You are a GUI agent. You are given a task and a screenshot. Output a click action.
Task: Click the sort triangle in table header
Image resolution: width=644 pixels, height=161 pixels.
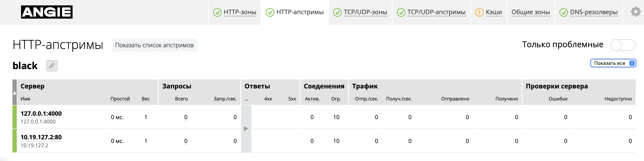tap(15, 93)
